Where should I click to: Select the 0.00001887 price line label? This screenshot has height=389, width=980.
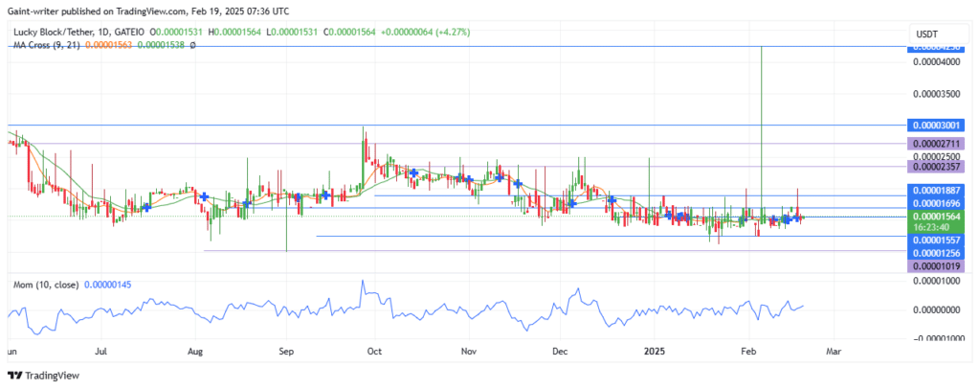point(936,191)
